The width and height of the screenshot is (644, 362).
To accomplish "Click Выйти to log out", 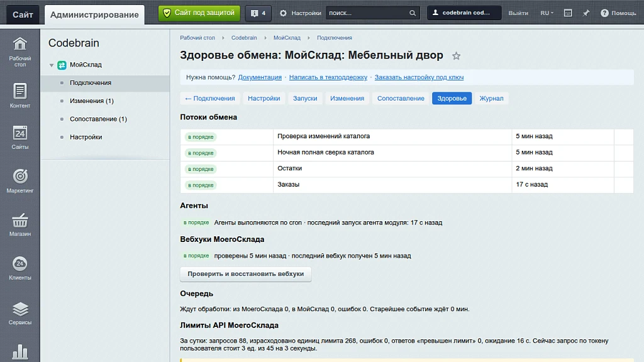I will click(x=518, y=13).
